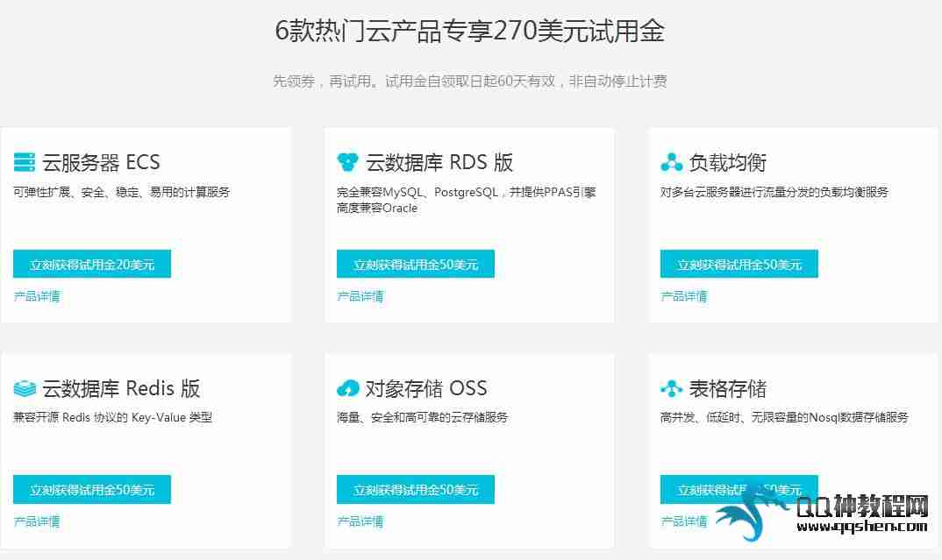Click OSS description 海量、安全和高可靠
This screenshot has width=942, height=560.
coord(423,417)
